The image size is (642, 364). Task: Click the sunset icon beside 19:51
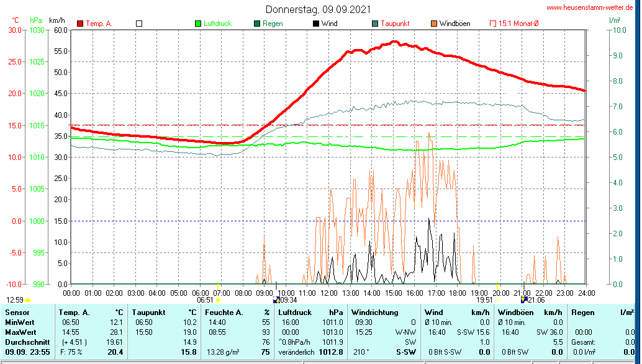click(497, 300)
